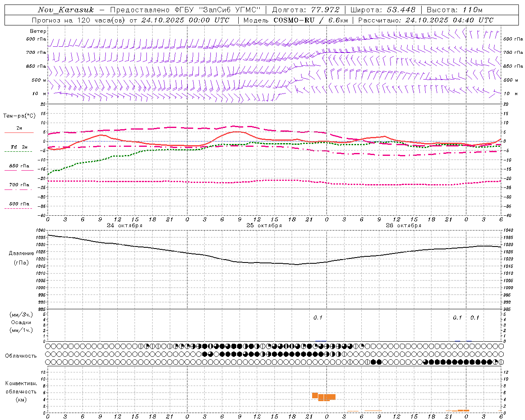Click the 985 value on right pressure axis
This screenshot has width=525, height=420.
click(508, 309)
